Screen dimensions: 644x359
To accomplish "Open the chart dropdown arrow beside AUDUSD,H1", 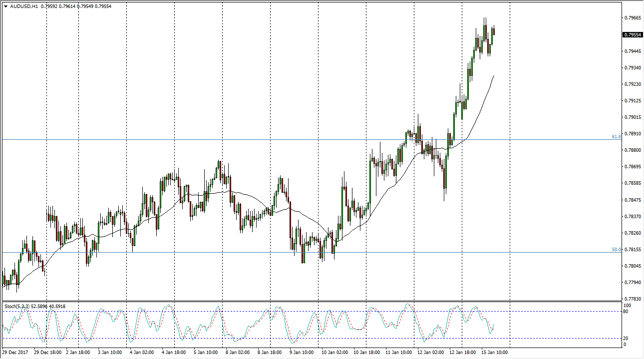I will pos(5,6).
